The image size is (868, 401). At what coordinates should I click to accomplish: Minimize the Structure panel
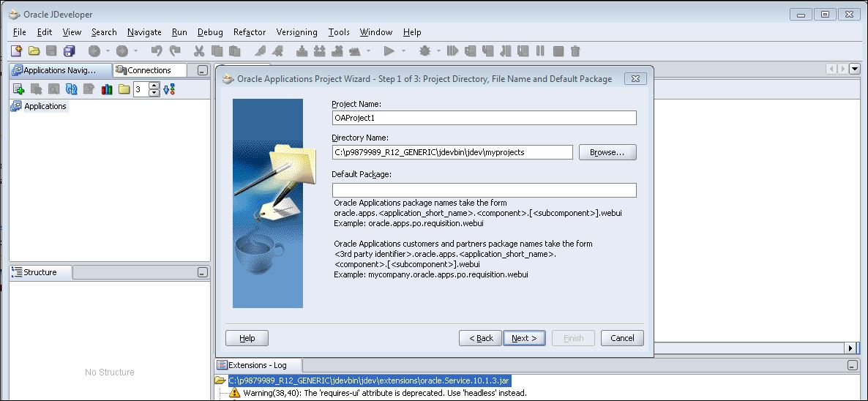203,272
